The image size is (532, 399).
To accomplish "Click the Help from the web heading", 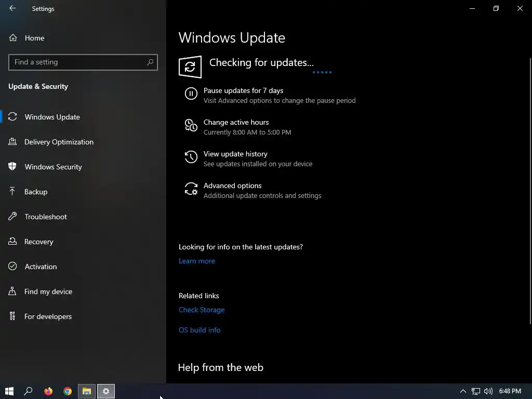I will pyautogui.click(x=220, y=367).
